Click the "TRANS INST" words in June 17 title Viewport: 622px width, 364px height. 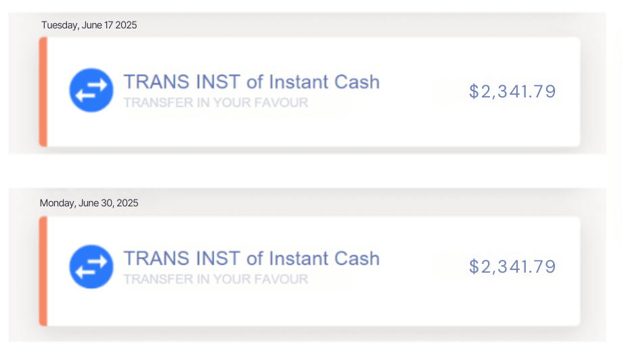(x=181, y=82)
